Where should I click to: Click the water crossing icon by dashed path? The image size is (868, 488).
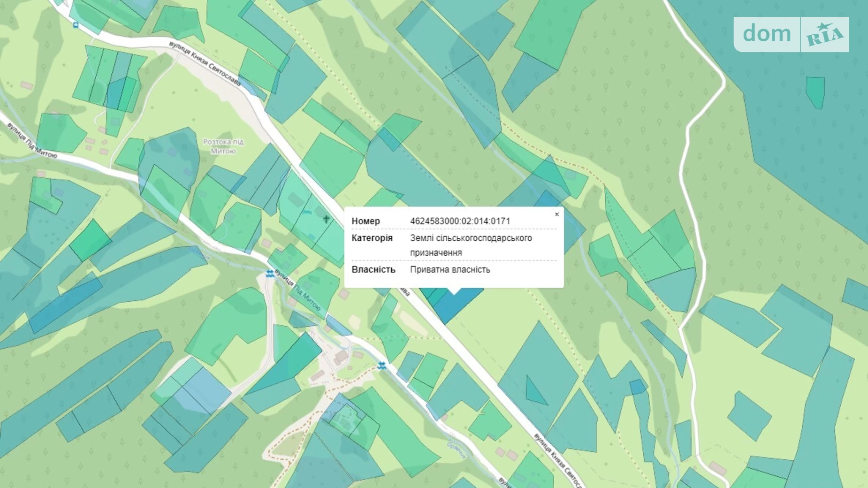click(382, 366)
